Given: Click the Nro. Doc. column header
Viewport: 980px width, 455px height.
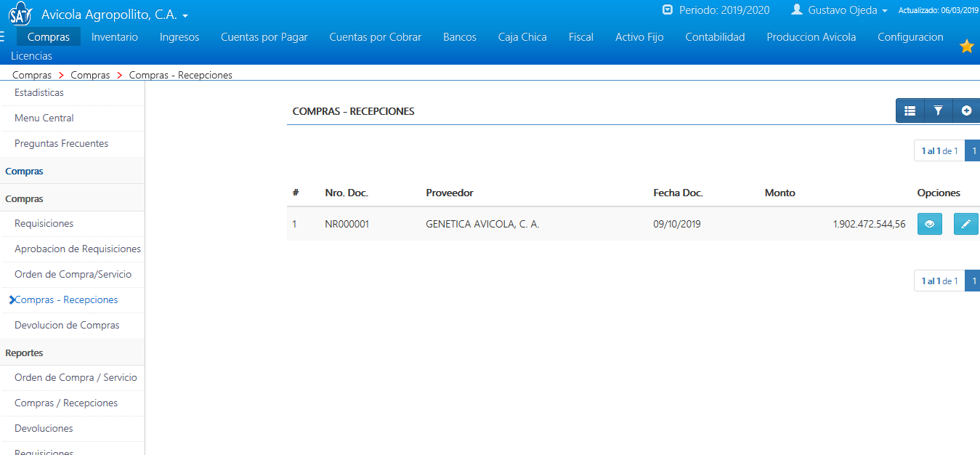Looking at the screenshot, I should (347, 193).
